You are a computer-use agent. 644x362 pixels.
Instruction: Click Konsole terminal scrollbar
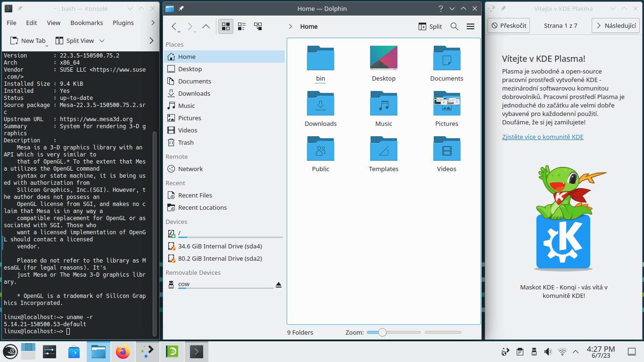click(155, 233)
